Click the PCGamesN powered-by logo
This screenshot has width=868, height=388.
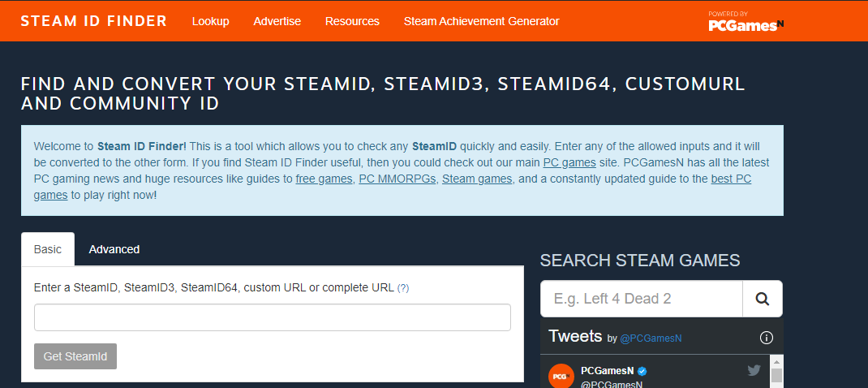pyautogui.click(x=746, y=21)
